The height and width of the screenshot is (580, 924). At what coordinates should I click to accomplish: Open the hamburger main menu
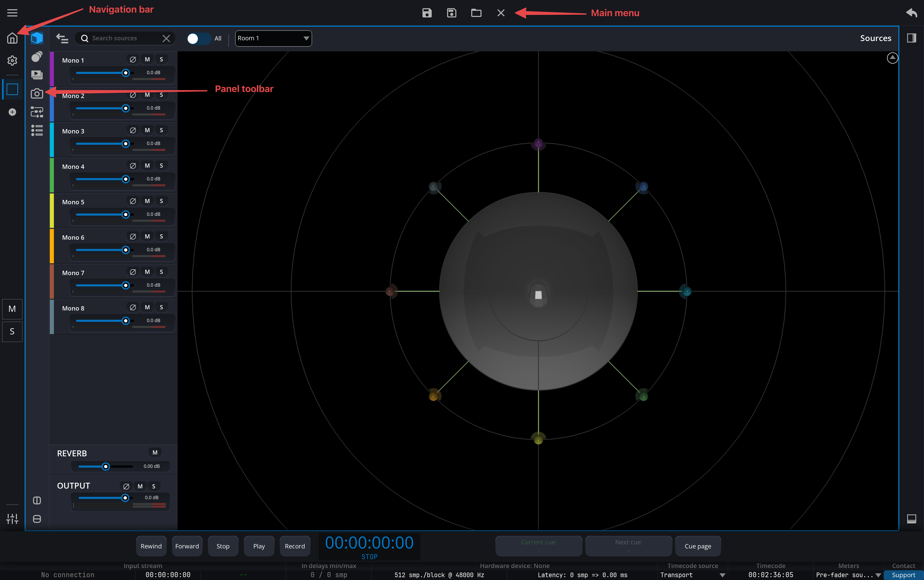pyautogui.click(x=12, y=13)
